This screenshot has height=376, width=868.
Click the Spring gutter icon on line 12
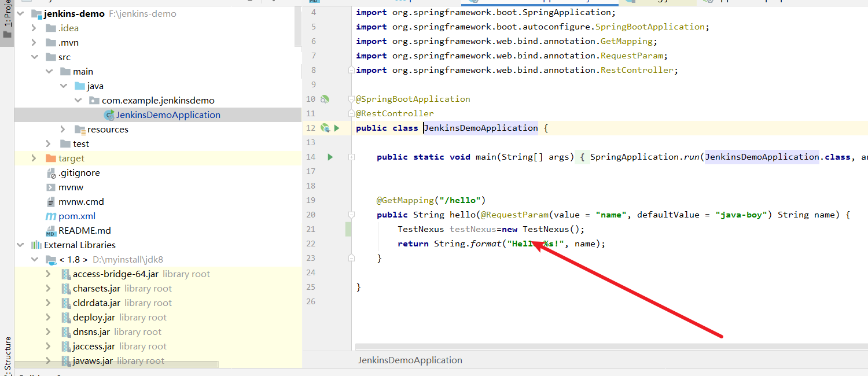325,128
